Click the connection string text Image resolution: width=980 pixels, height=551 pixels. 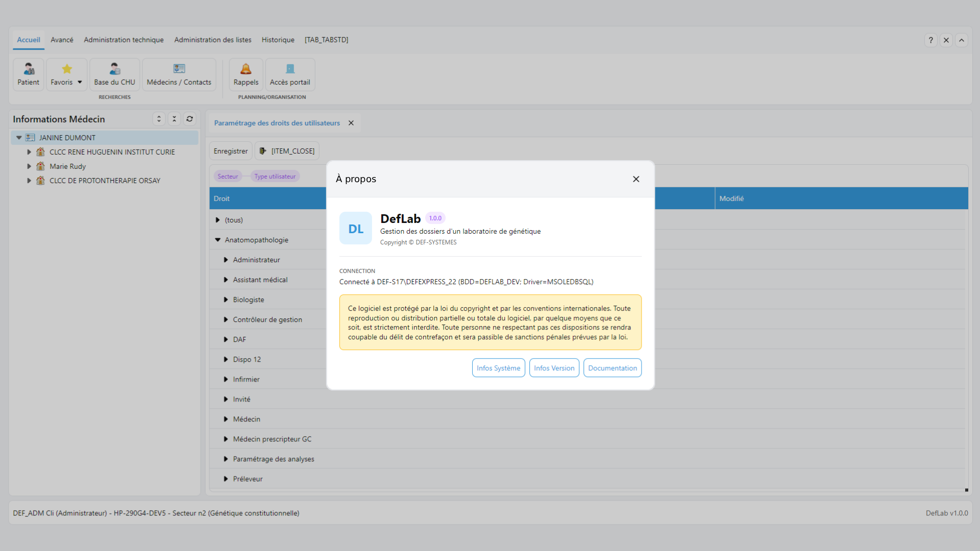click(466, 282)
